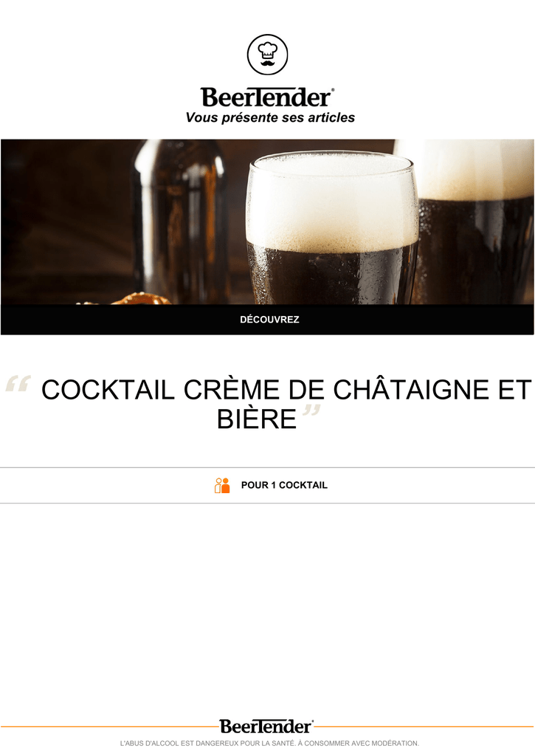This screenshot has width=535, height=756.
Task: Click the orange line right of footer logo
Action: pyautogui.click(x=424, y=726)
